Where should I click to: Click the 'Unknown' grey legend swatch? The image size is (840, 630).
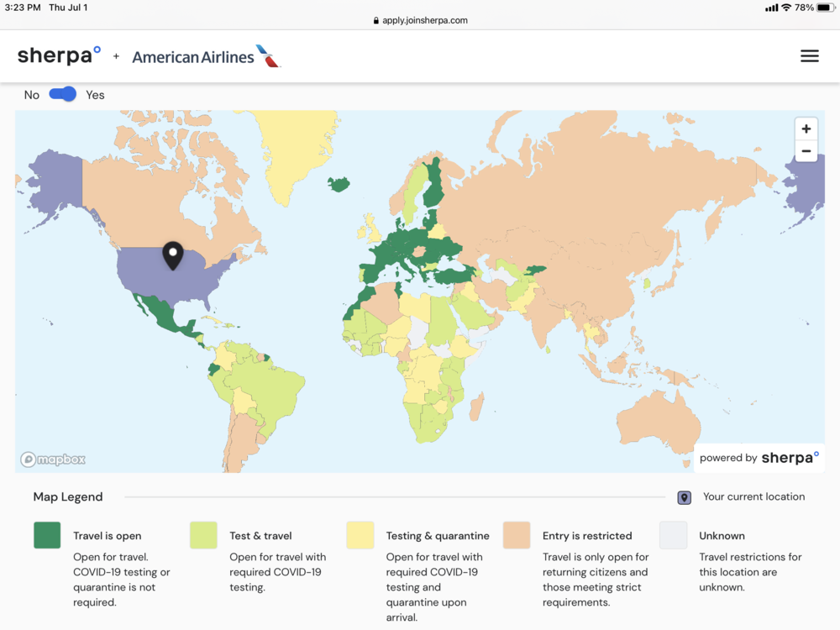coord(673,535)
